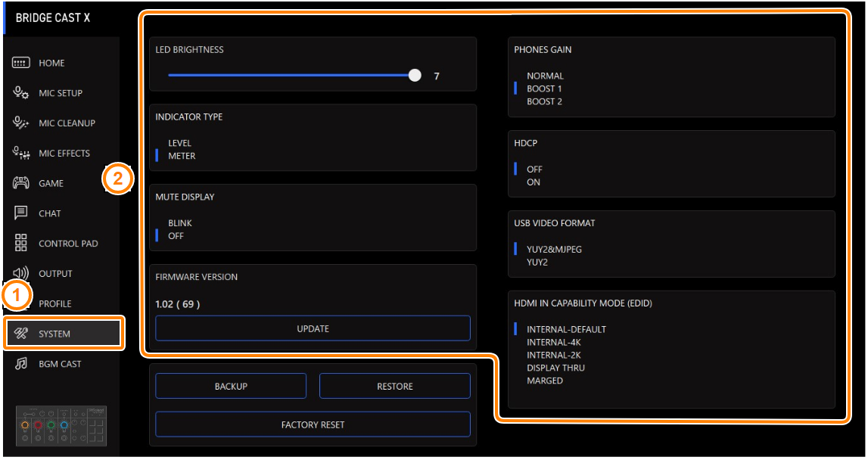The width and height of the screenshot is (868, 460).
Task: Click the MIC CLEANUP sparkle microphone icon
Action: [21, 123]
